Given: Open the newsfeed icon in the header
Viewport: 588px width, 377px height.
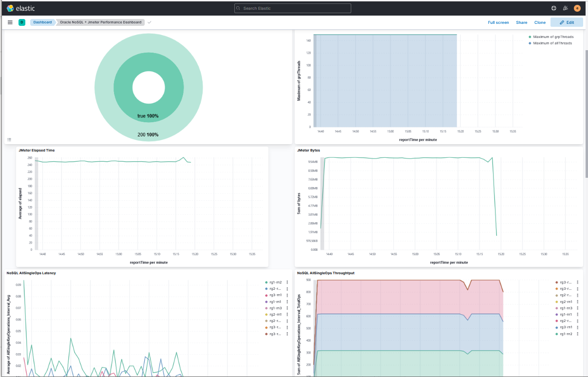Looking at the screenshot, I should click(x=566, y=8).
